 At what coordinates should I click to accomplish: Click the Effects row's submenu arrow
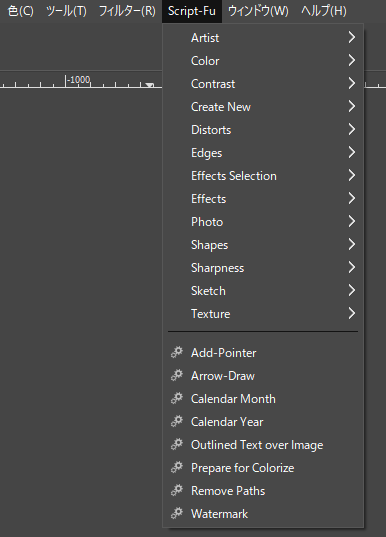click(x=352, y=198)
